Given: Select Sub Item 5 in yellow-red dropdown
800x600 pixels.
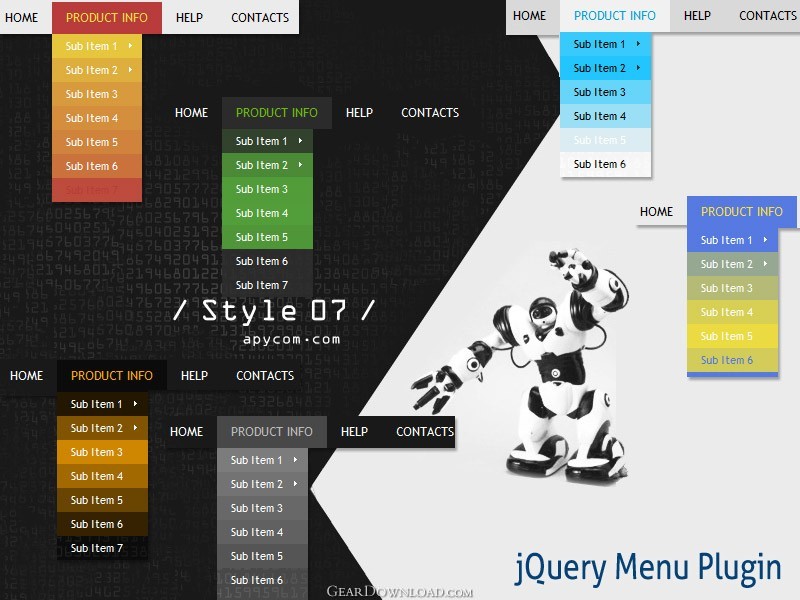Looking at the screenshot, I should [x=97, y=142].
